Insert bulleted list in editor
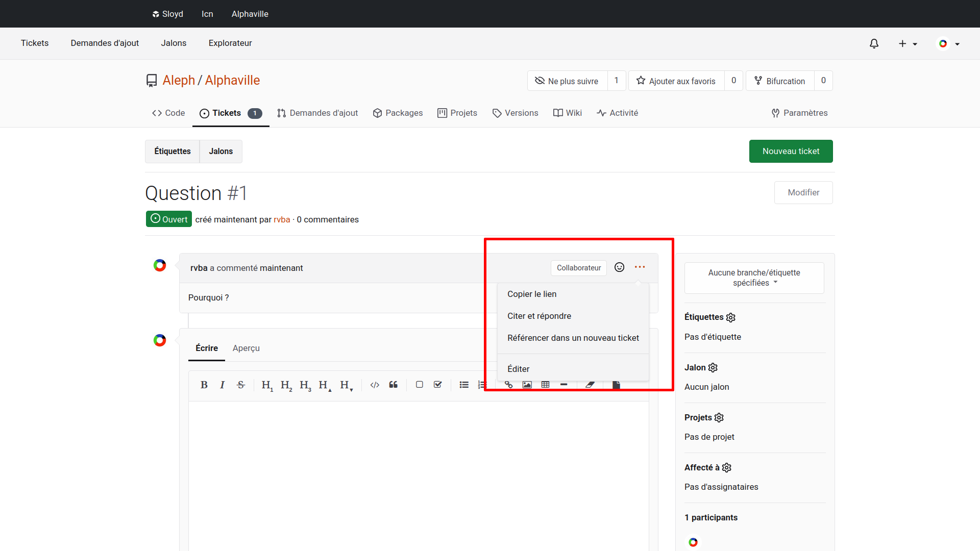The image size is (980, 551). pyautogui.click(x=463, y=385)
